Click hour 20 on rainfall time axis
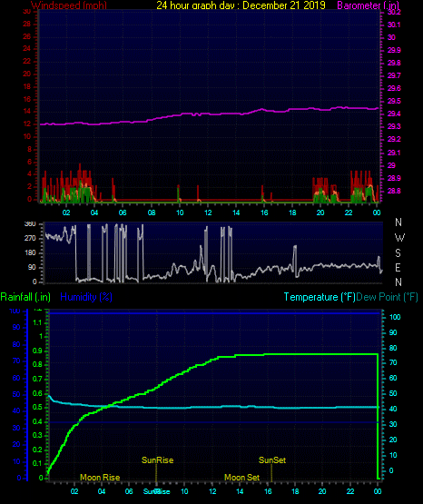 point(322,491)
